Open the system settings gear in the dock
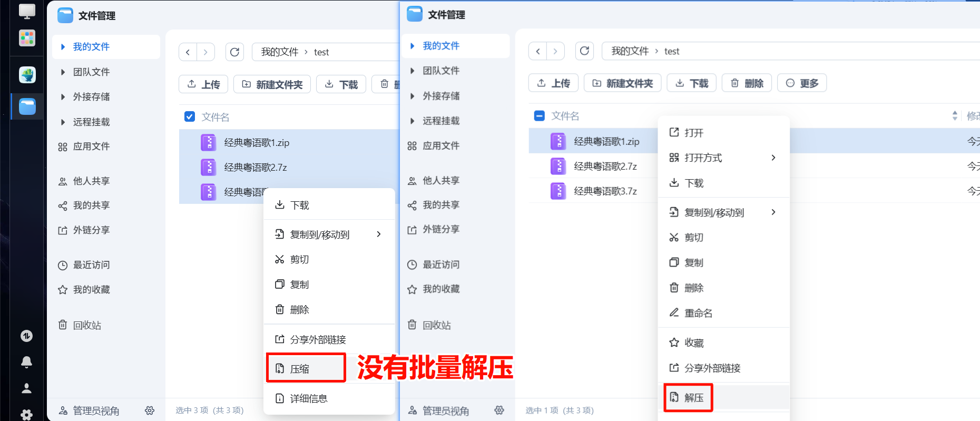 pos(26,415)
